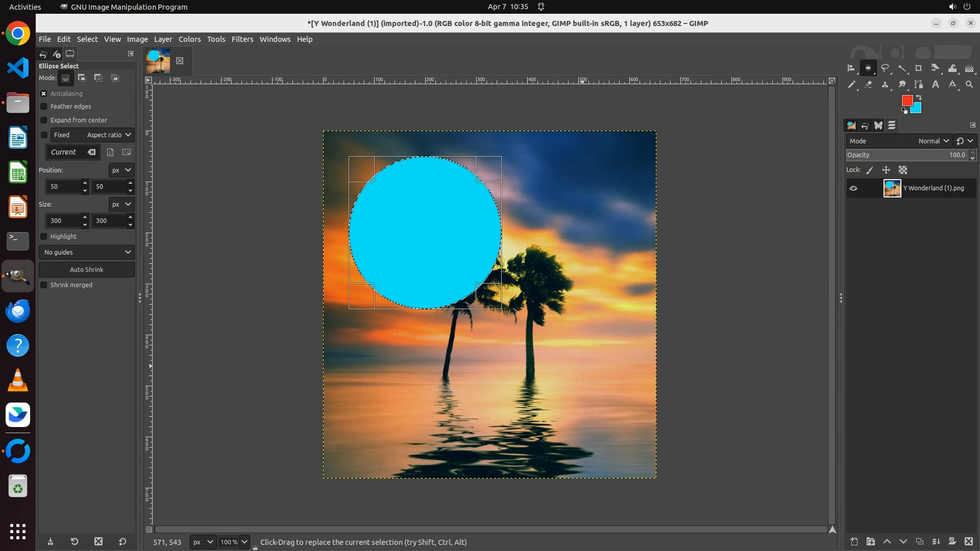Select the Free Select lasso tool
The width and height of the screenshot is (980, 551).
click(885, 68)
